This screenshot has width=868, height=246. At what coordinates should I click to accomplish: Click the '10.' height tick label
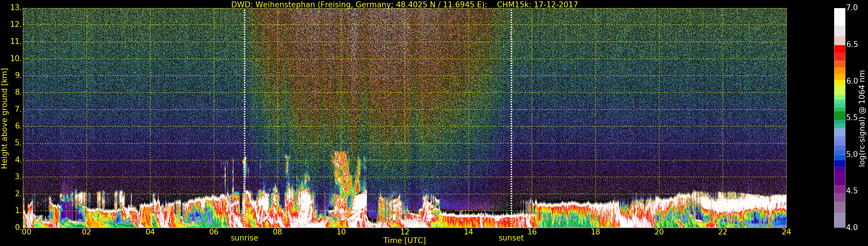pyautogui.click(x=16, y=58)
